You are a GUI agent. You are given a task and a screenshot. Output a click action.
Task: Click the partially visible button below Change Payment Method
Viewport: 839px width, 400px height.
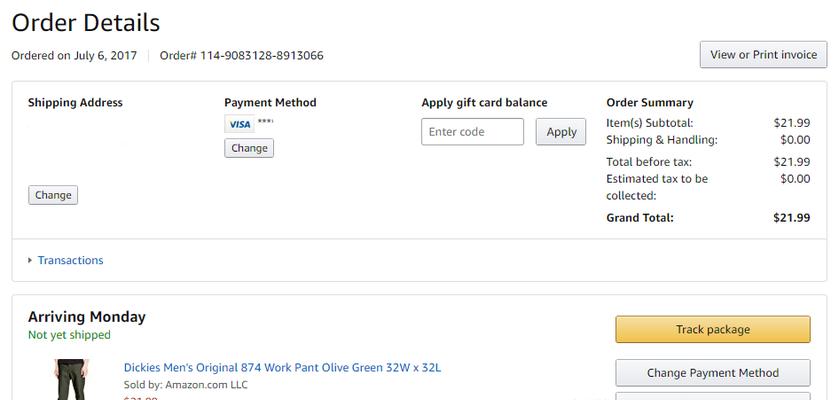point(713,397)
